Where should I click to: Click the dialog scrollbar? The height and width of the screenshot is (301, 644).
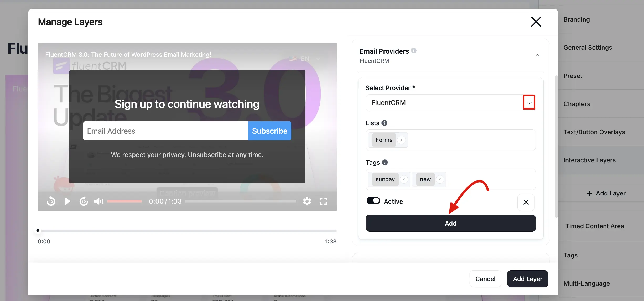556,147
